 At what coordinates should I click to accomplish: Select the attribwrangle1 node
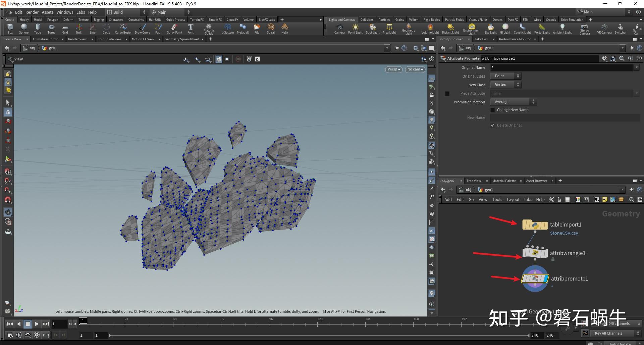535,253
